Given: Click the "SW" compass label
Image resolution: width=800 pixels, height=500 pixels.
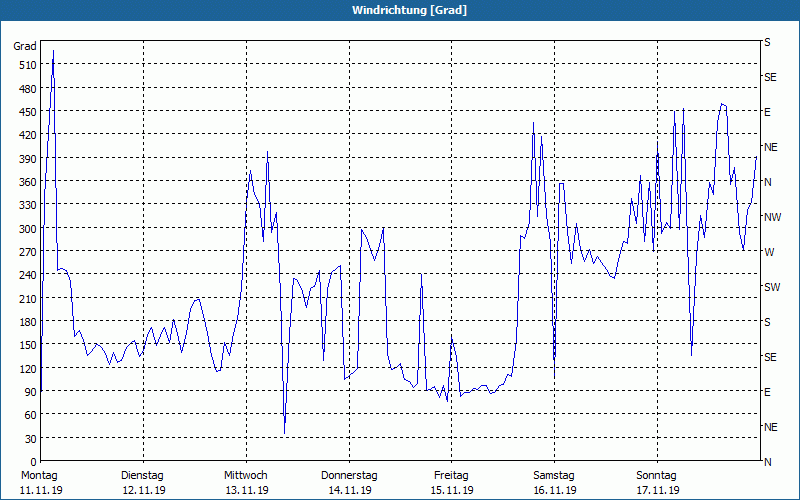Looking at the screenshot, I should (772, 287).
